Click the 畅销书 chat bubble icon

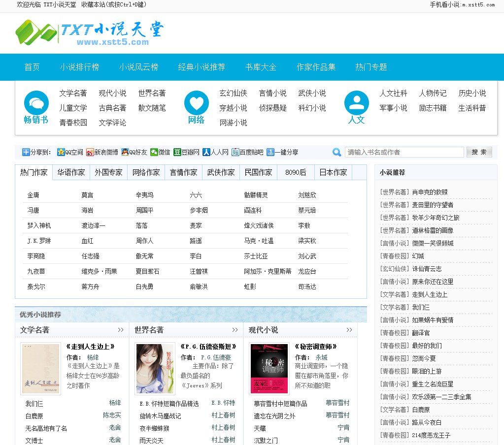[36, 103]
